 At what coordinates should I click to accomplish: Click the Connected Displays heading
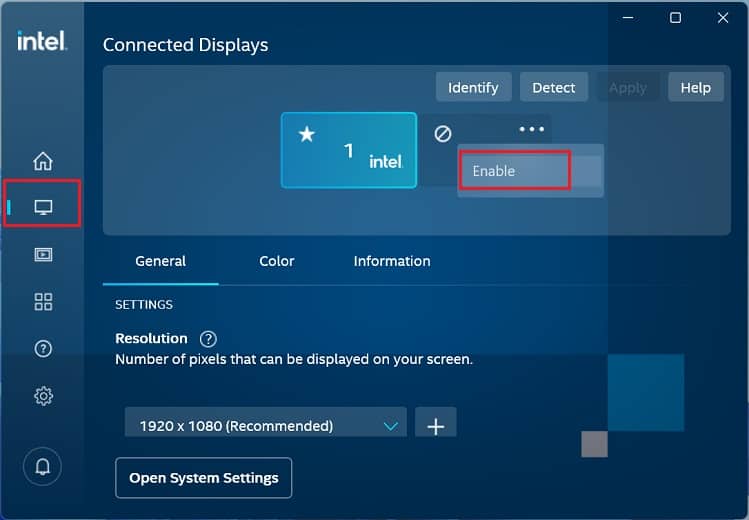[185, 45]
